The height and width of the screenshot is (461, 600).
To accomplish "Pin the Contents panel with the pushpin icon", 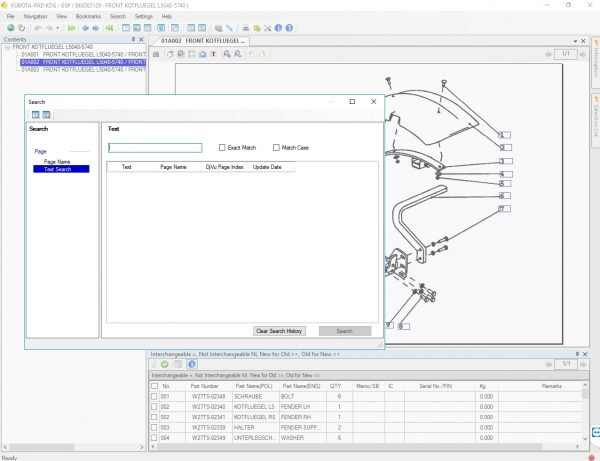I will (x=132, y=39).
